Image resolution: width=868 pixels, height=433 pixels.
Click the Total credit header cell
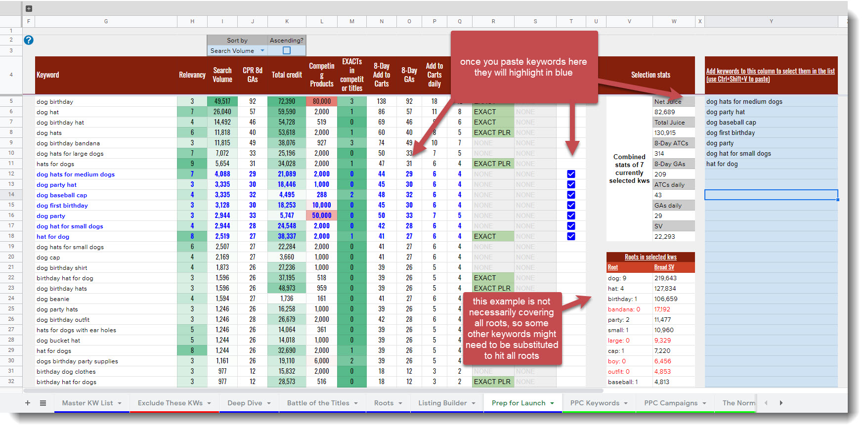287,75
